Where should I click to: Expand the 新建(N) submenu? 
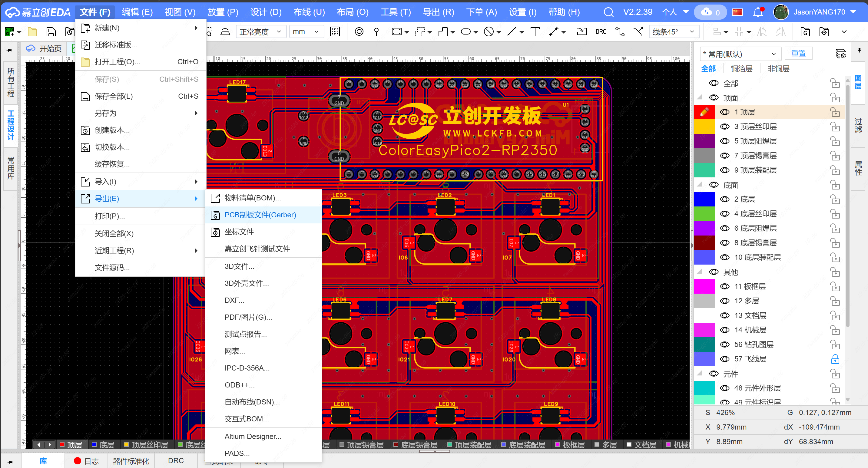tap(140, 28)
